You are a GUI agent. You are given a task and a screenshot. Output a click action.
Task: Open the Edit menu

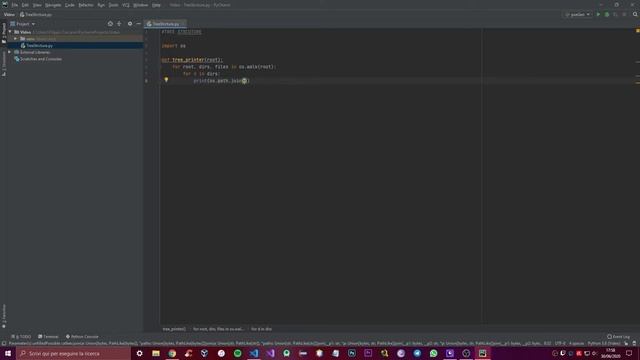[25, 5]
